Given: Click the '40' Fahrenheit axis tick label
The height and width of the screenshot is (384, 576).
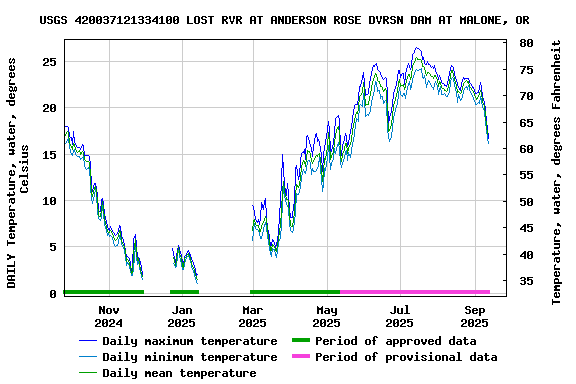Looking at the screenshot, I should pos(526,255).
